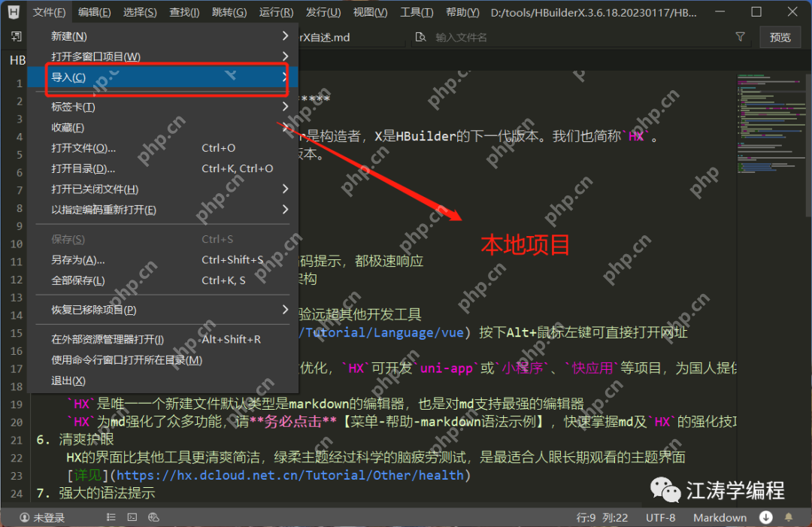Open the Markdown language selector
Screen dimensions: 812x527
click(720, 517)
